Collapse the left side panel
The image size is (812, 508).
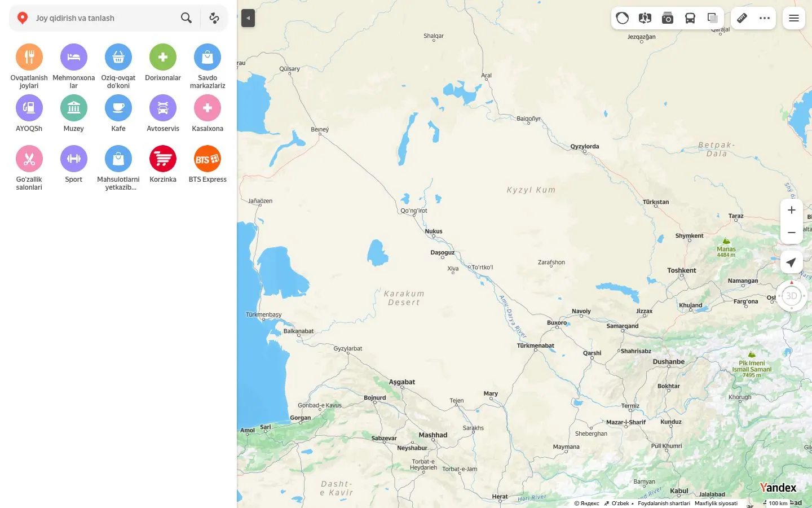[x=248, y=18]
